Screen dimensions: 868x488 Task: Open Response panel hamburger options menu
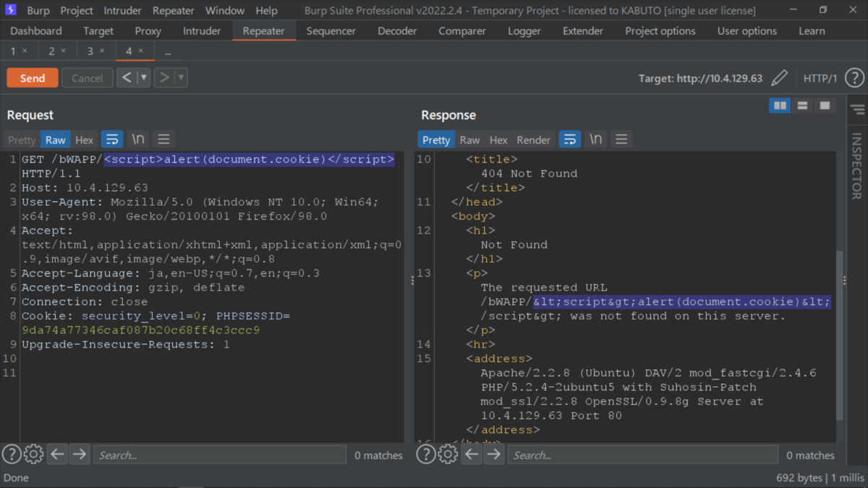click(x=621, y=139)
